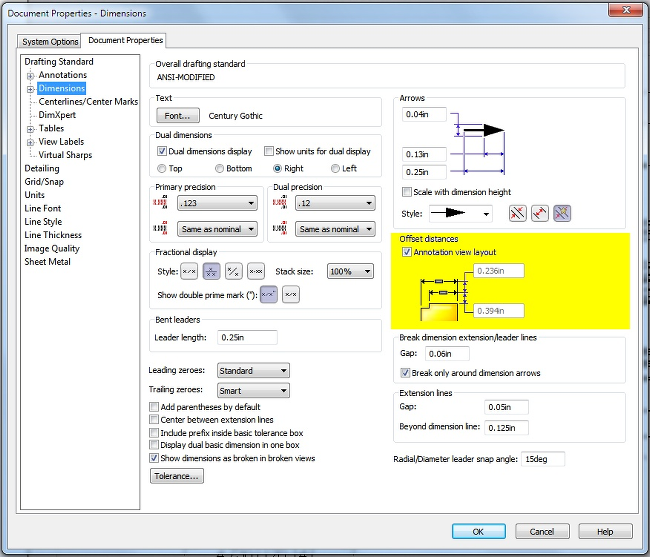Screen dimensions: 650x557
Task: Open dual precision .12 dropdown
Action: coord(335,203)
